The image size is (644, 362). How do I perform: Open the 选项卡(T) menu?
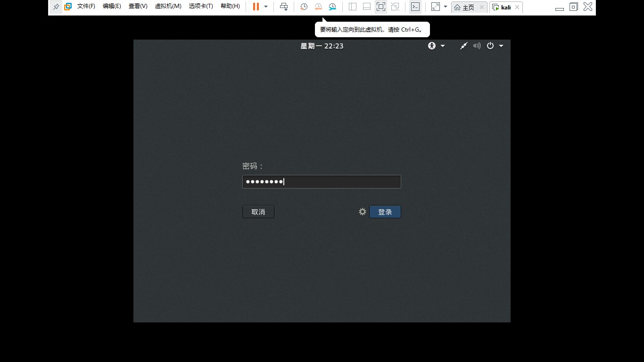(x=201, y=7)
